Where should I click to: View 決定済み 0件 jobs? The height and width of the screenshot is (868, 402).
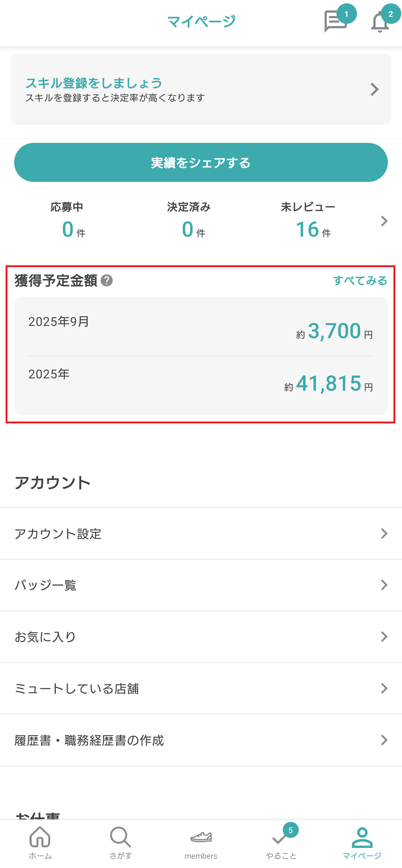pos(189,221)
